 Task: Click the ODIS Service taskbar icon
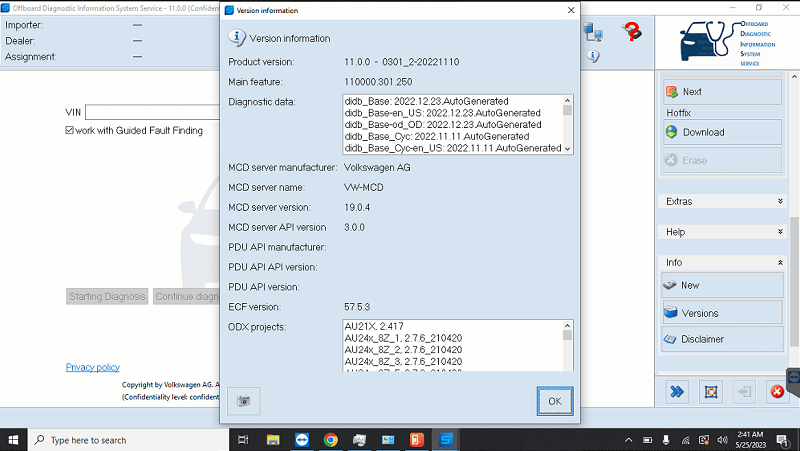tap(446, 440)
